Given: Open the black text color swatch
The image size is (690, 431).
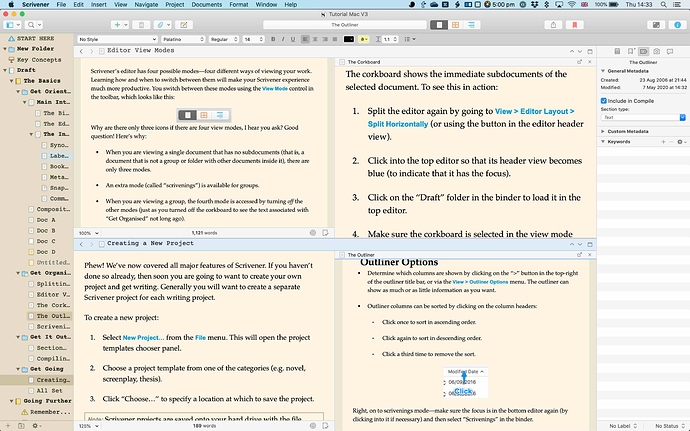Looking at the screenshot, I should point(349,39).
